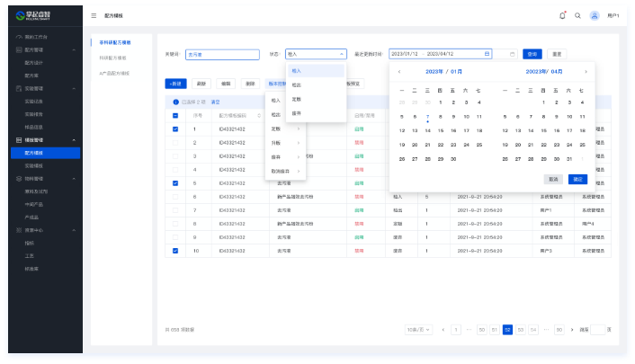Collapse the 配方管理 sidebar group chevron
The width and height of the screenshot is (635, 364).
(74, 49)
